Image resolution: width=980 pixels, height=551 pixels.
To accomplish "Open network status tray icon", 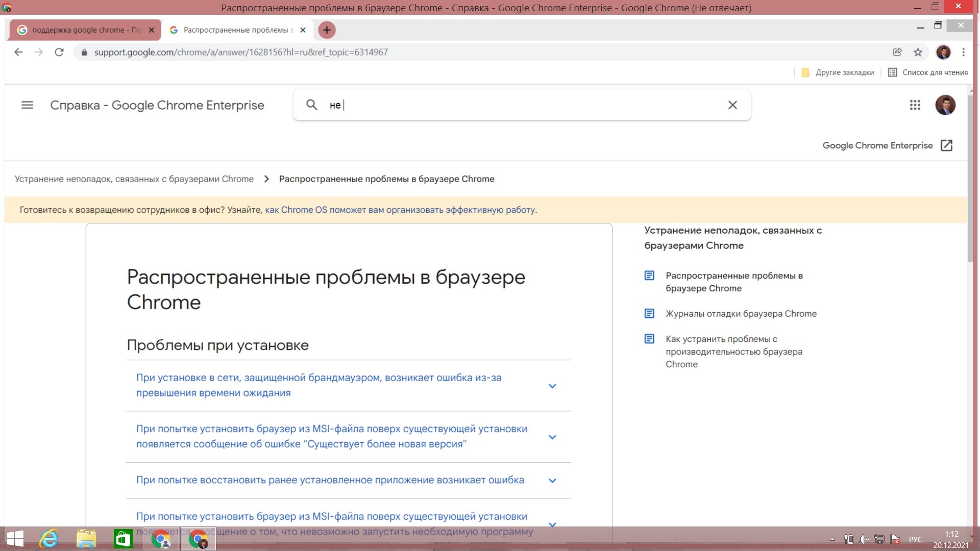I will pos(879,539).
